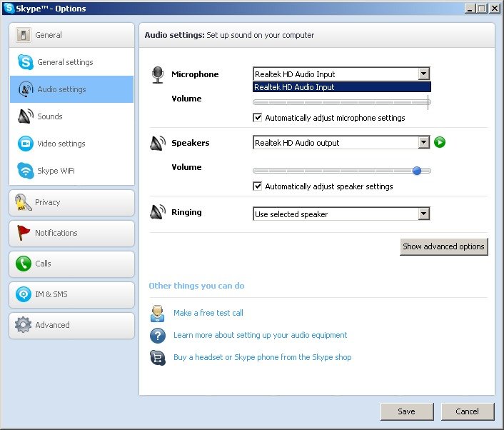504x430 pixels.
Task: Click the Microphone combo box text field
Action: pyautogui.click(x=336, y=74)
